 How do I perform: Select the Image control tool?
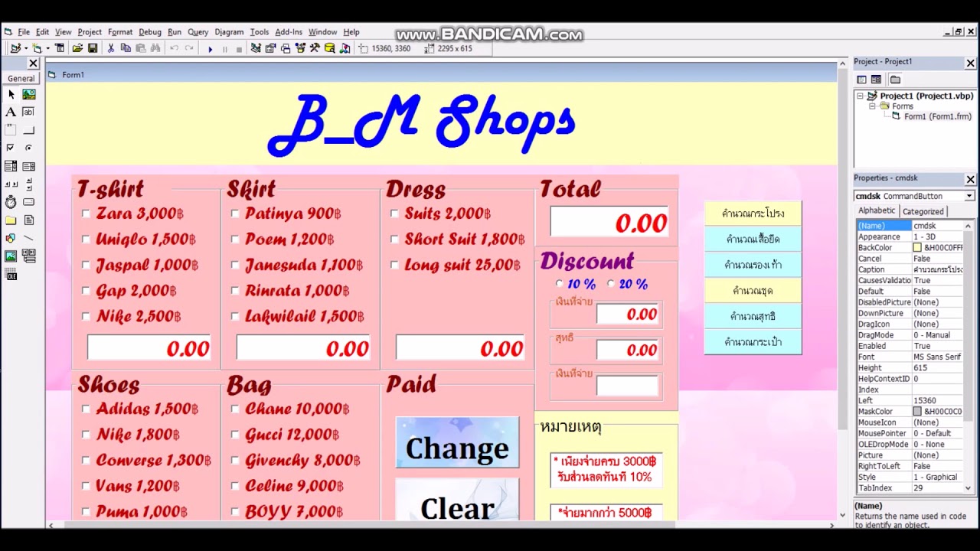11,256
